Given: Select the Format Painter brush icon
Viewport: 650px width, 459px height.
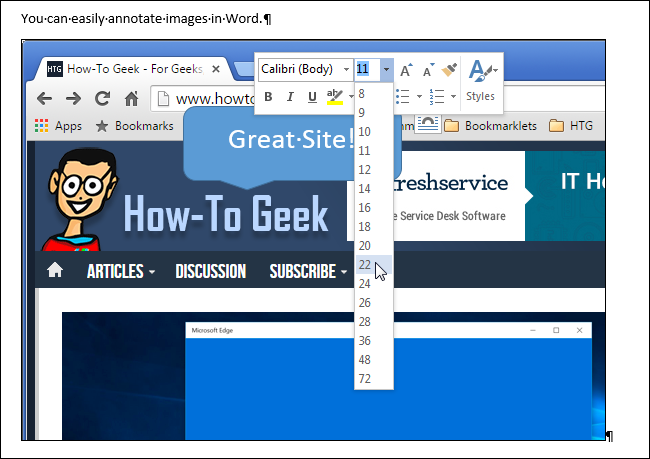Looking at the screenshot, I should tap(449, 70).
